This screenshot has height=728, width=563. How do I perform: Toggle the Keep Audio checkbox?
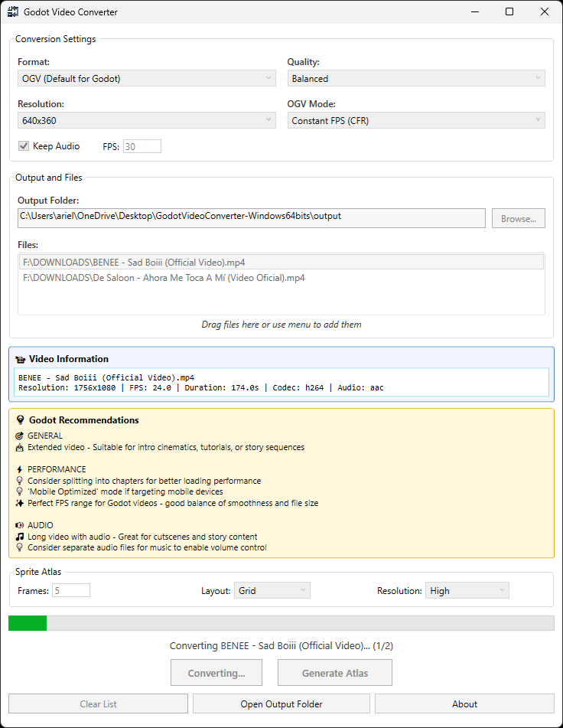24,146
